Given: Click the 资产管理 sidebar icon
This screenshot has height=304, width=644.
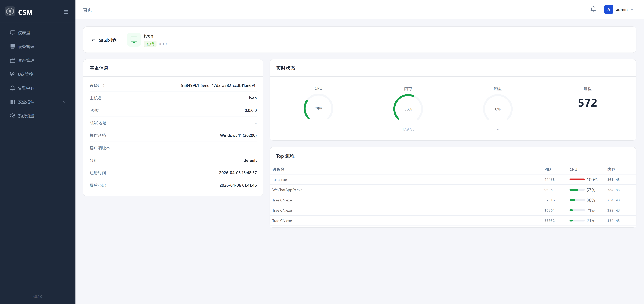Looking at the screenshot, I should pyautogui.click(x=12, y=60).
